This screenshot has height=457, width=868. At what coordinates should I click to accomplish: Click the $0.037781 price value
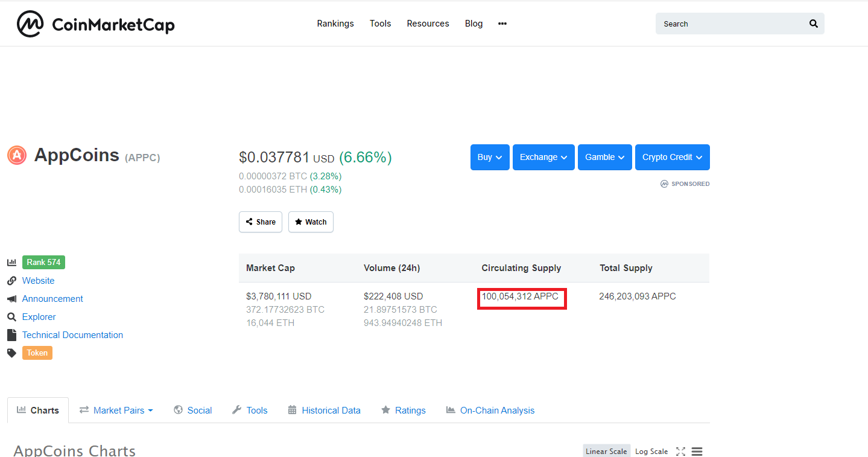274,158
